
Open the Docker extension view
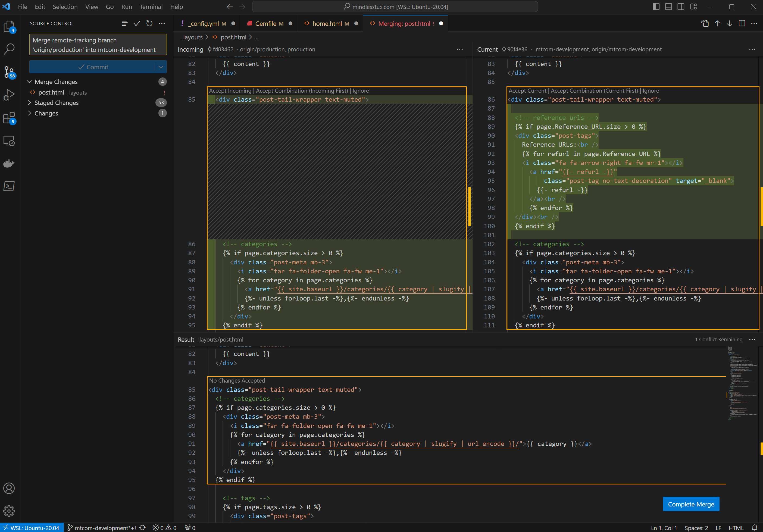[9, 163]
